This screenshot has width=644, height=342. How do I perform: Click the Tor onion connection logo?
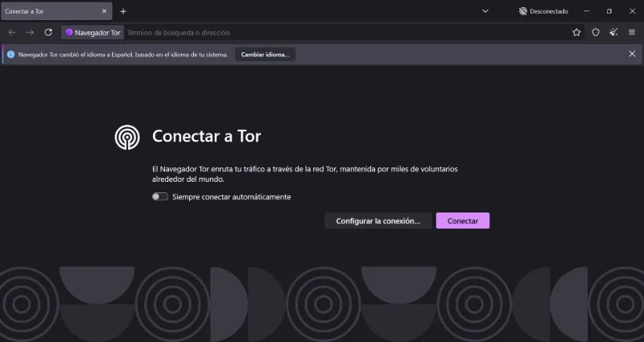click(127, 137)
